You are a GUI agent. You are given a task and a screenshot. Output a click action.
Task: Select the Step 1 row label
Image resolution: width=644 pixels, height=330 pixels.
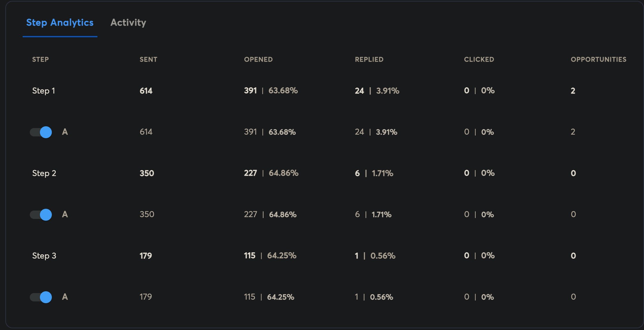click(x=43, y=91)
